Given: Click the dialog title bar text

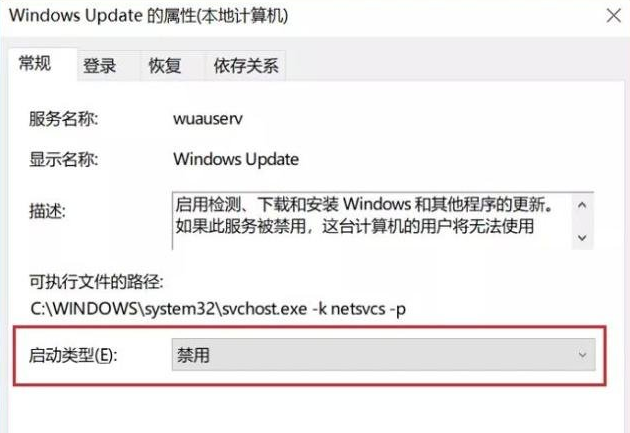Looking at the screenshot, I should point(149,16).
